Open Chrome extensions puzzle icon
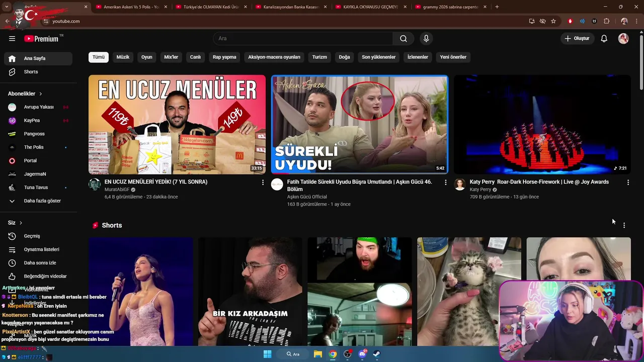 [606, 21]
